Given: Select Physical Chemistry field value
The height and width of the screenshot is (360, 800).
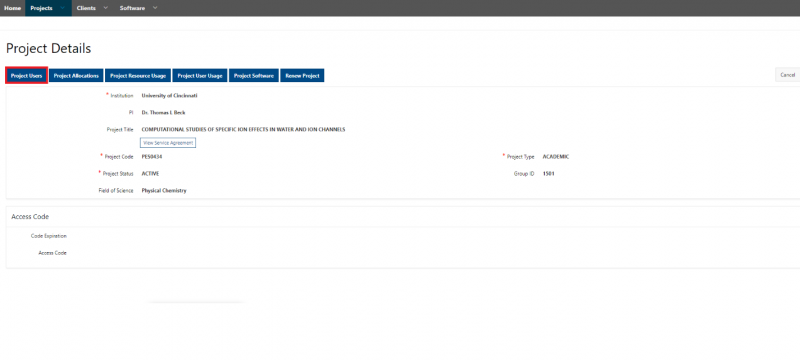Looking at the screenshot, I should tap(164, 191).
